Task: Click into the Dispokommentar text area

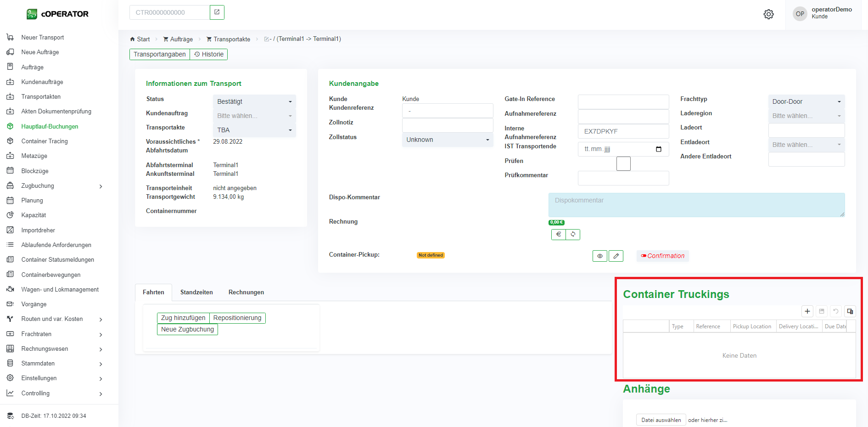Action: pyautogui.click(x=696, y=205)
